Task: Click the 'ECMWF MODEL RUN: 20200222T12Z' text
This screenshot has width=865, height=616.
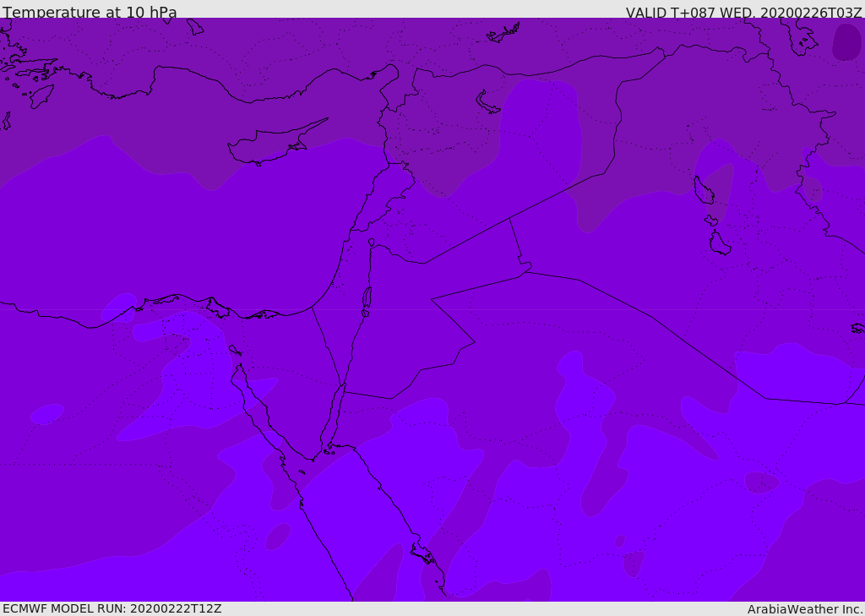Action: click(x=112, y=608)
